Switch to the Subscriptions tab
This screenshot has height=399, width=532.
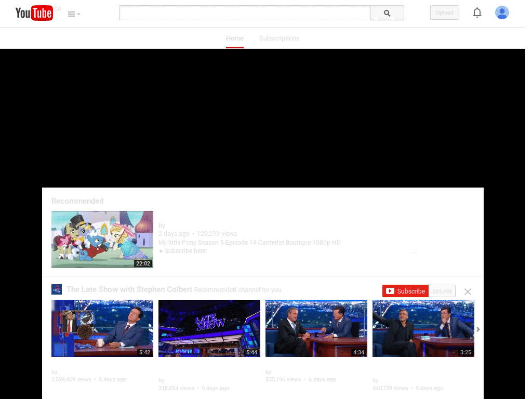coord(279,38)
